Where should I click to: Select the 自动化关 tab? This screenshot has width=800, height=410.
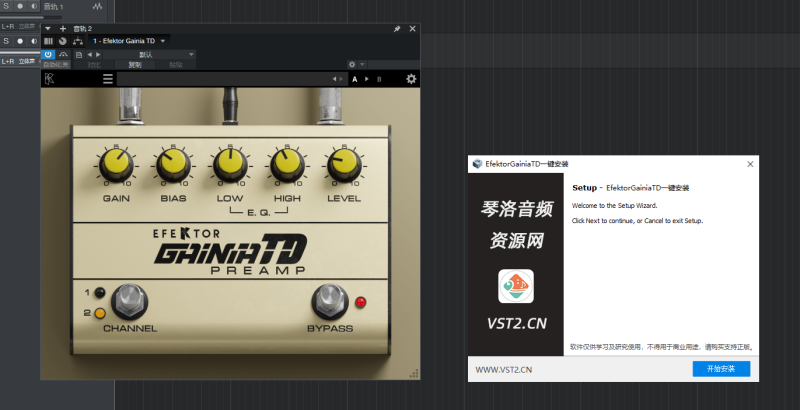coord(55,65)
